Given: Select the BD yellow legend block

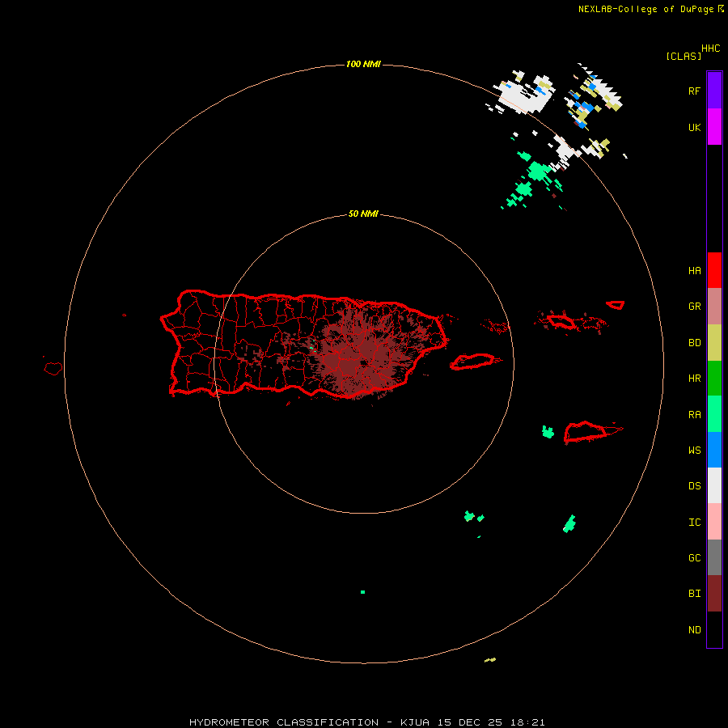Looking at the screenshot, I should click(714, 343).
